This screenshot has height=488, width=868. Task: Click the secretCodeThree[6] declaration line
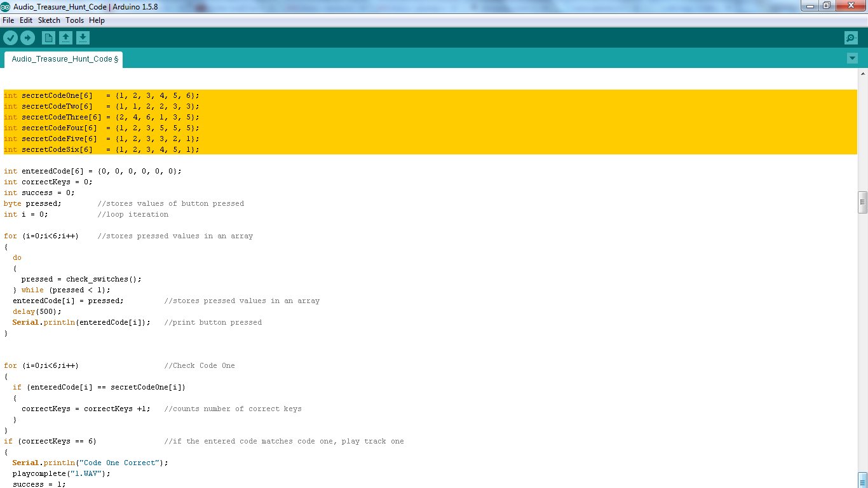tap(102, 117)
